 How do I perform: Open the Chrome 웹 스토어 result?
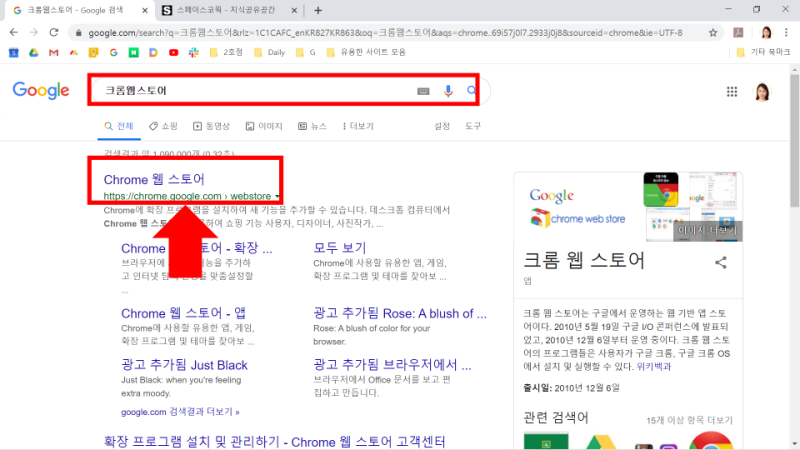click(x=154, y=180)
